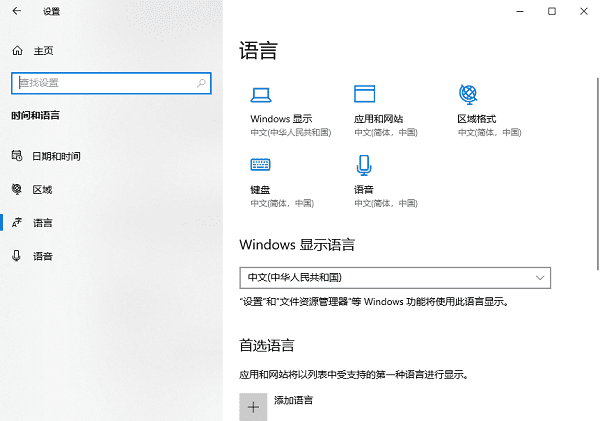Select 日期和时间 in the sidebar

click(x=56, y=156)
